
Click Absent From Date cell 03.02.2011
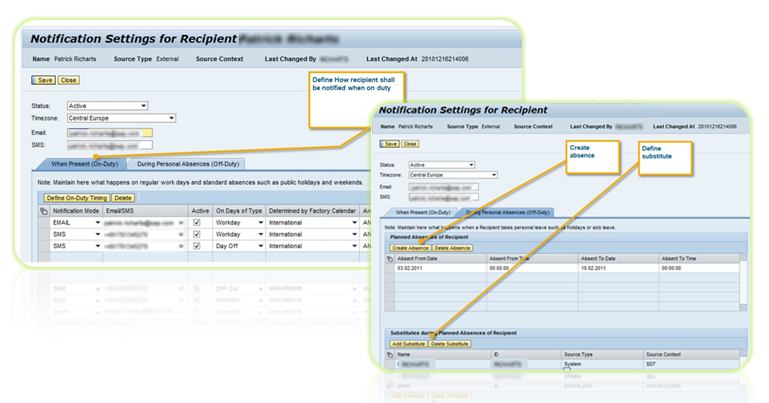click(x=440, y=268)
